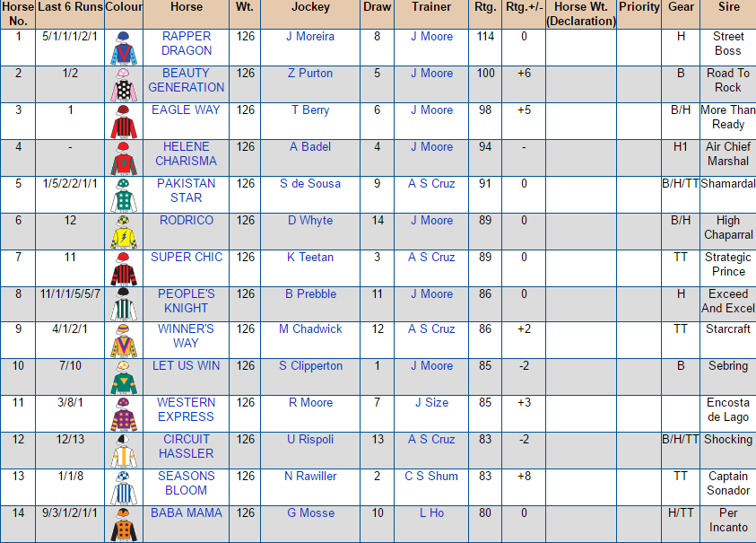View jockey R Moore's profile
The width and height of the screenshot is (756, 543).
pos(310,403)
